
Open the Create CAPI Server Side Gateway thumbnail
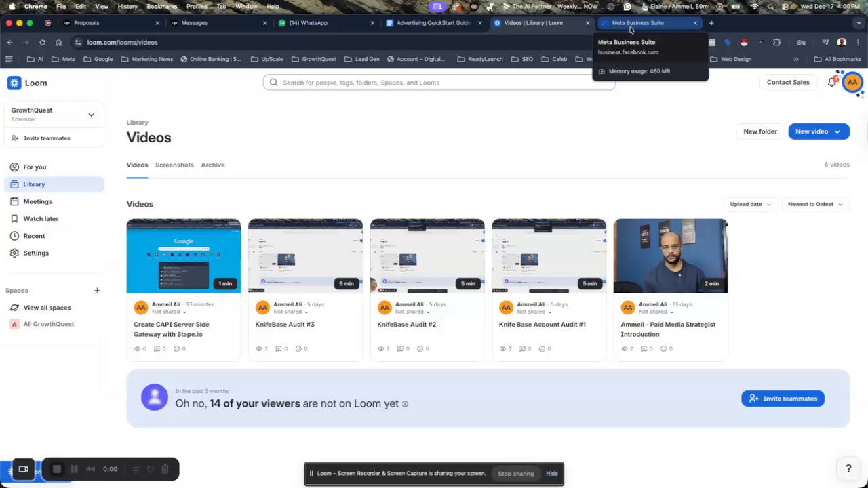pyautogui.click(x=184, y=256)
